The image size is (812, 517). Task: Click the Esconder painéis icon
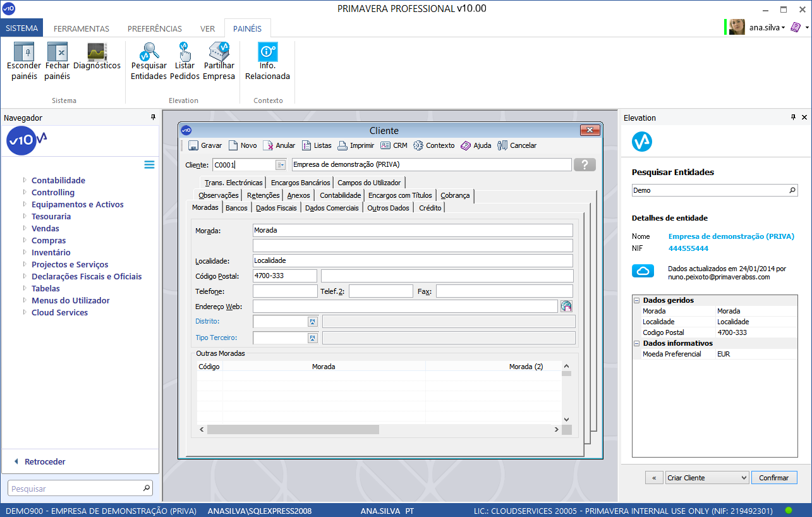[24, 52]
